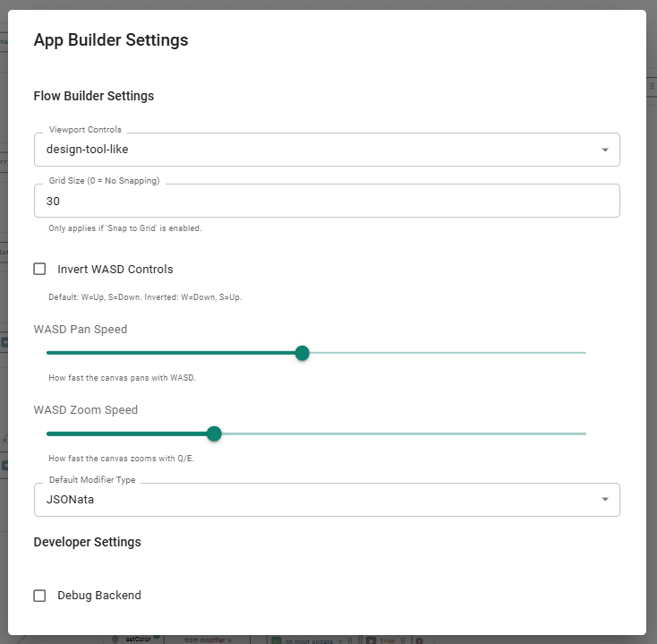Click the App Builder Settings title

[x=111, y=40]
